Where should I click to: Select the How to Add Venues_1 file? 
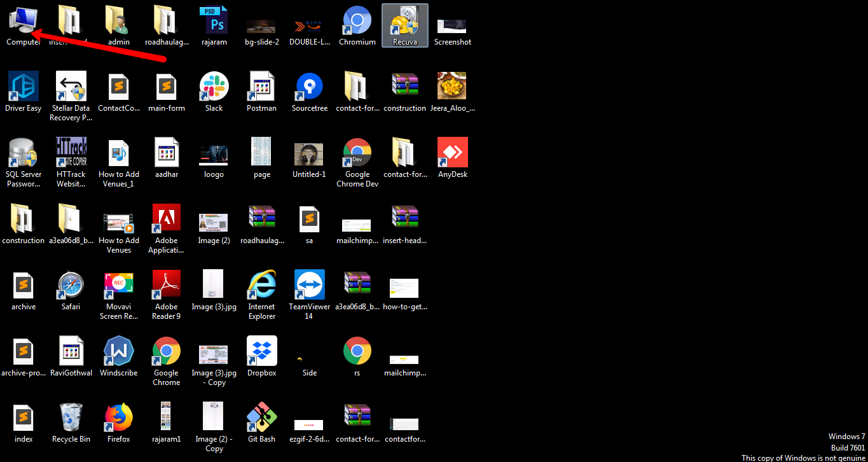119,163
